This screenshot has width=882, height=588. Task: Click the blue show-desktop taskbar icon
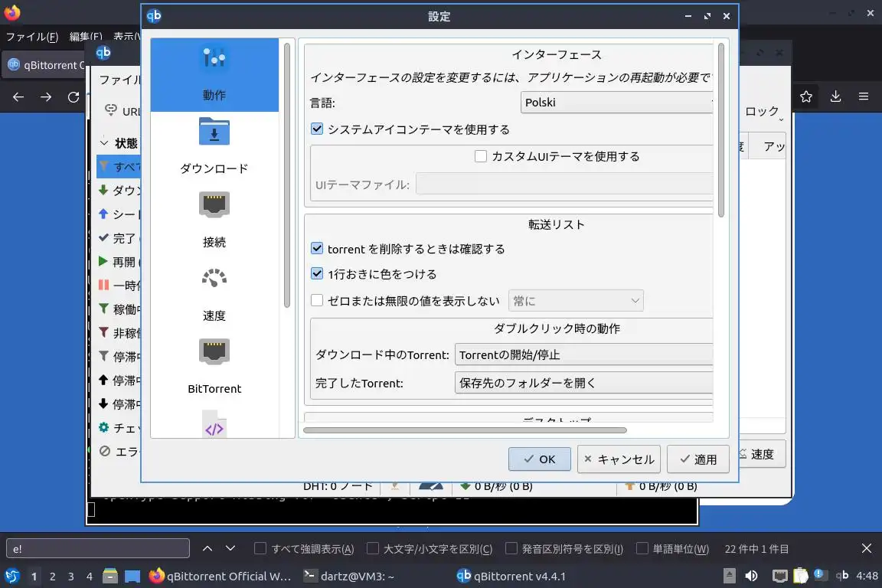[132, 577]
